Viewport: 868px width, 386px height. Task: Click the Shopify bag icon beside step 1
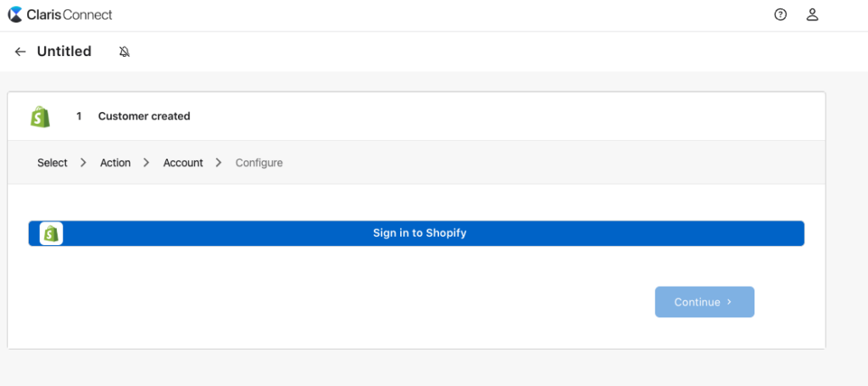[41, 116]
